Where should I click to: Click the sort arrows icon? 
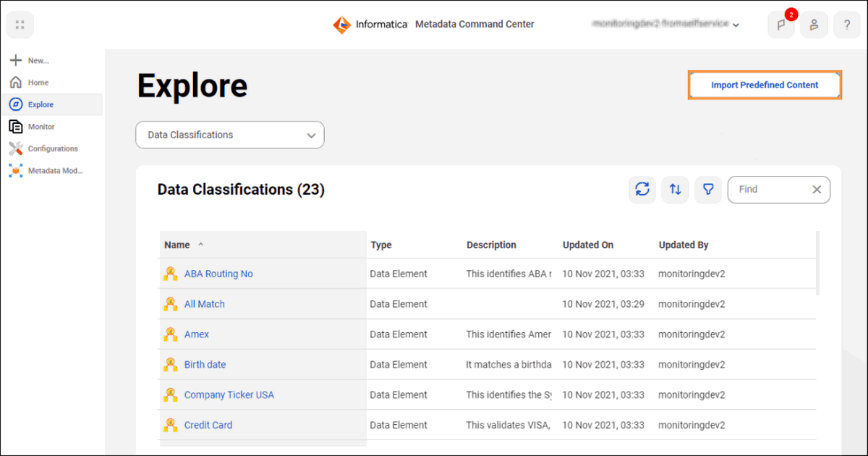[676, 190]
